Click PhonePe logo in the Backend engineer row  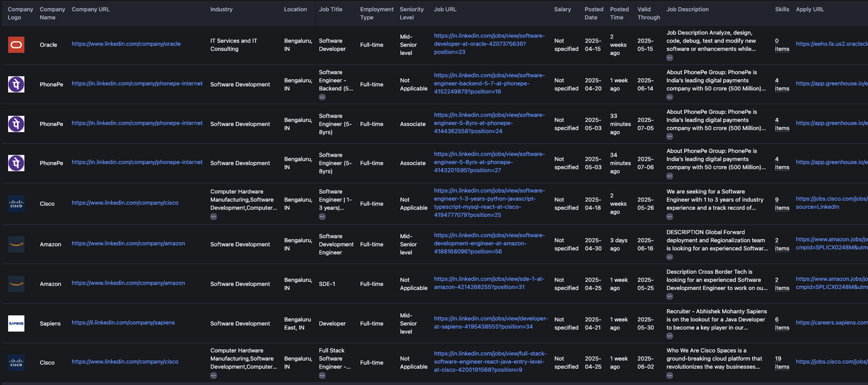[x=16, y=84]
